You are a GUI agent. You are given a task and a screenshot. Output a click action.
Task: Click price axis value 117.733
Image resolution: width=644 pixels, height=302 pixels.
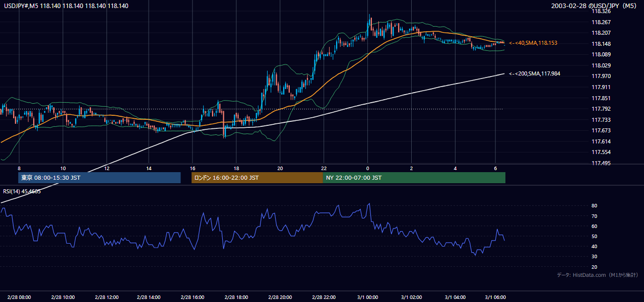pyautogui.click(x=601, y=120)
